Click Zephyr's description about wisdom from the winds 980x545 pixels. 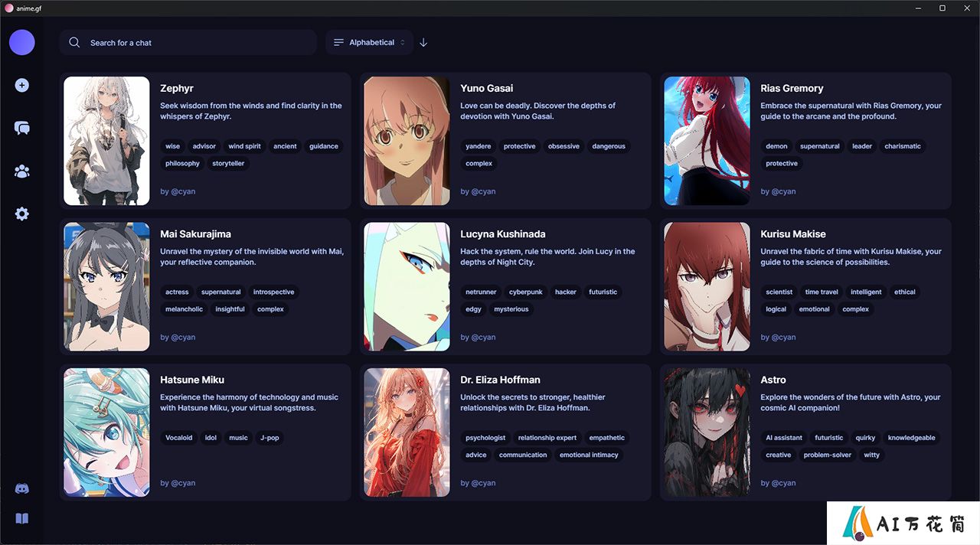click(x=251, y=111)
